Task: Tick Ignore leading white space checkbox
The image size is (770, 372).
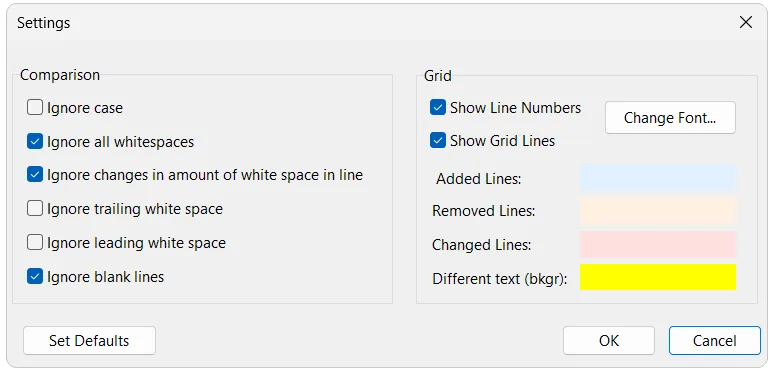Action: click(35, 242)
